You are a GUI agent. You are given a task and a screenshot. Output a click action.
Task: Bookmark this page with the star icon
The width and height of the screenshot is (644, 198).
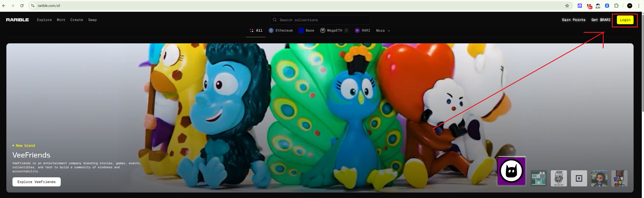pos(567,6)
